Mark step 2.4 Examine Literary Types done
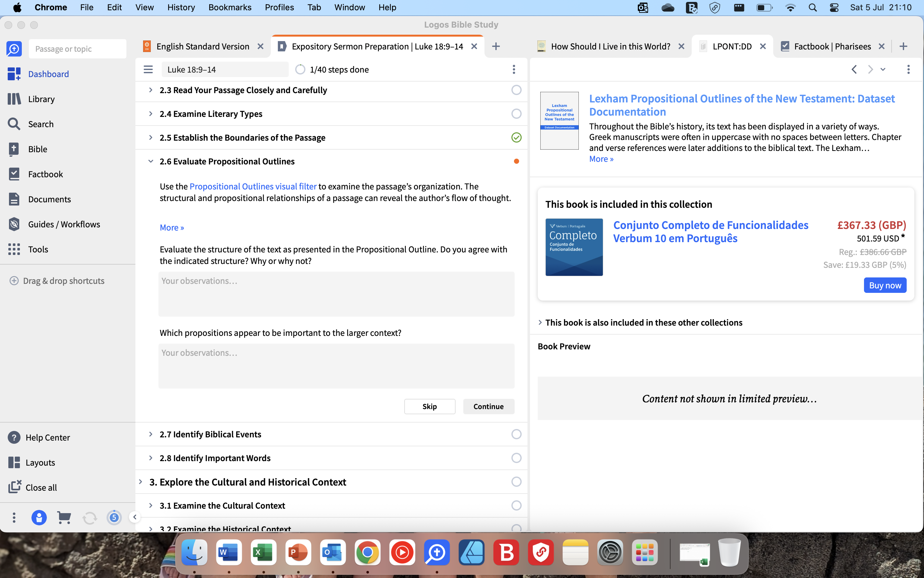 [x=516, y=114]
